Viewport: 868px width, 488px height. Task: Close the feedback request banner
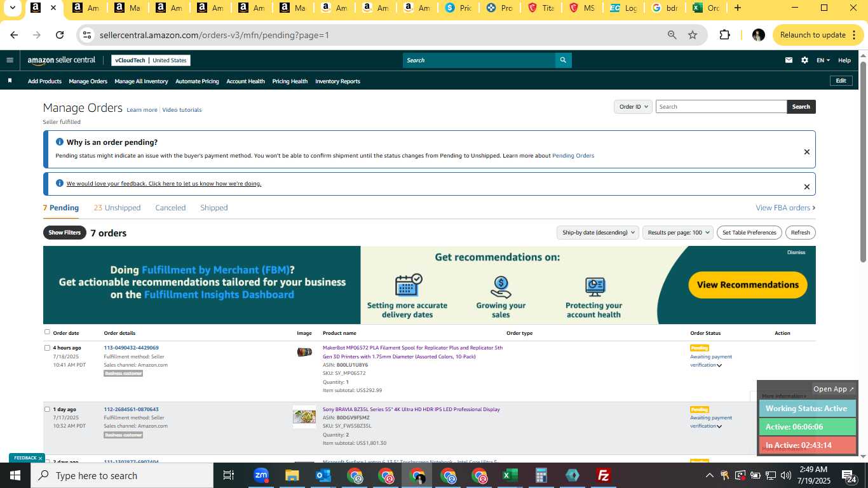point(806,187)
